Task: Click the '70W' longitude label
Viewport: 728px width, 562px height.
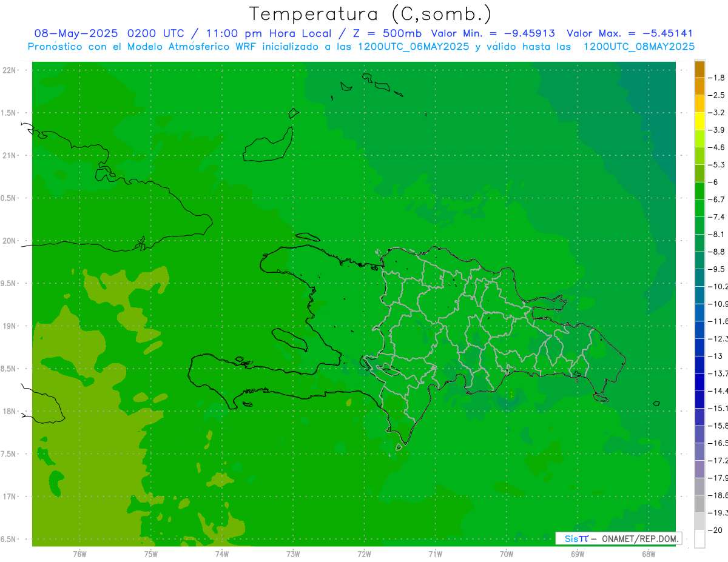Action: [x=507, y=554]
